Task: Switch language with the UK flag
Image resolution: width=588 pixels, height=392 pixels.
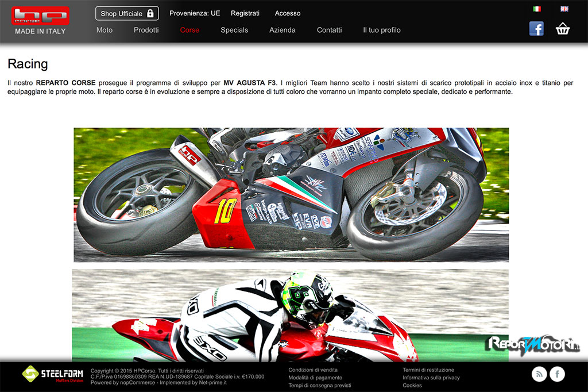Action: pyautogui.click(x=564, y=9)
